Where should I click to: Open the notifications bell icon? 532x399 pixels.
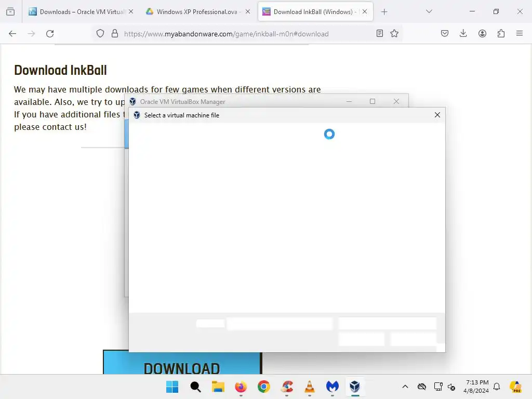coord(497,387)
